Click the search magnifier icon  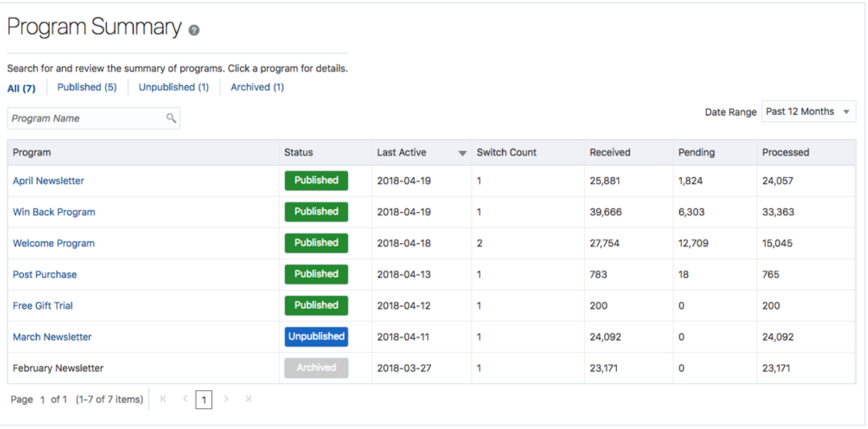coord(171,118)
